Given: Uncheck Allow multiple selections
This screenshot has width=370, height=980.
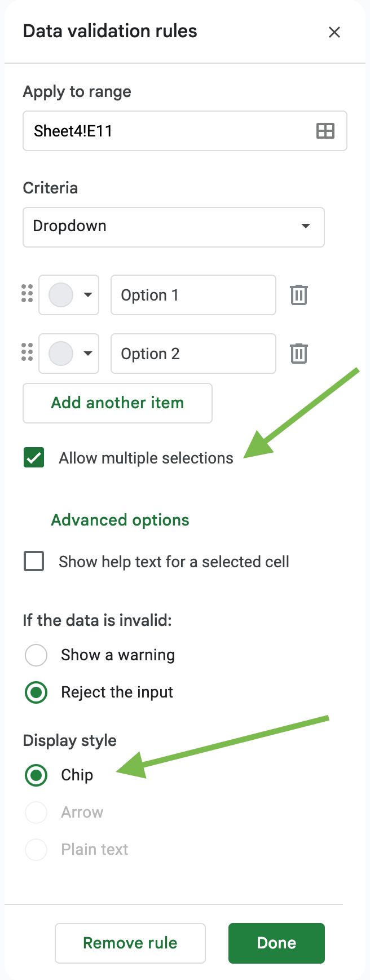Looking at the screenshot, I should 34,457.
